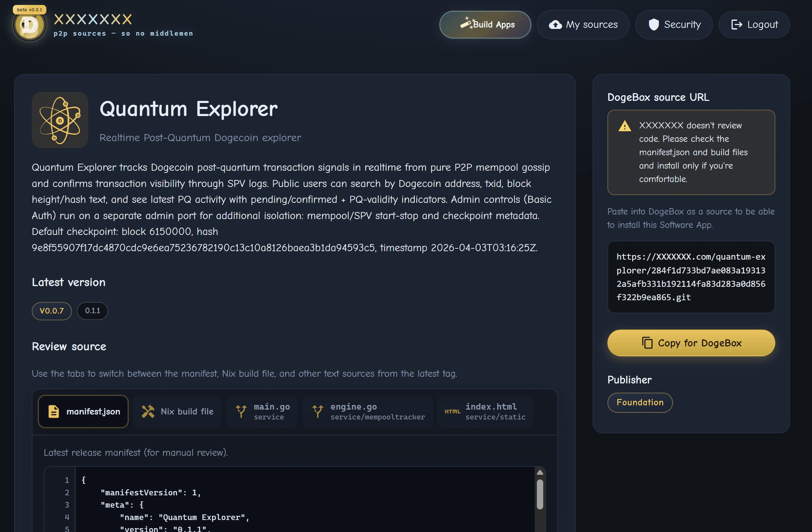Switch to the main.go service tab

click(262, 411)
